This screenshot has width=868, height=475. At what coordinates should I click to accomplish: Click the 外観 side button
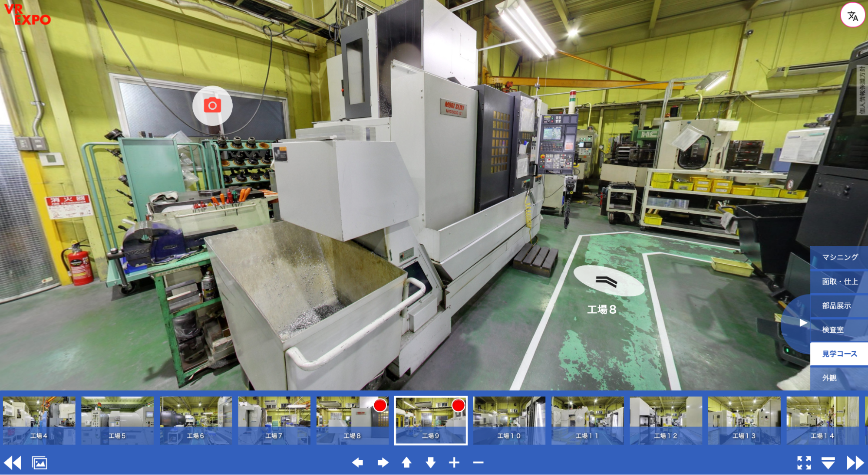829,378
